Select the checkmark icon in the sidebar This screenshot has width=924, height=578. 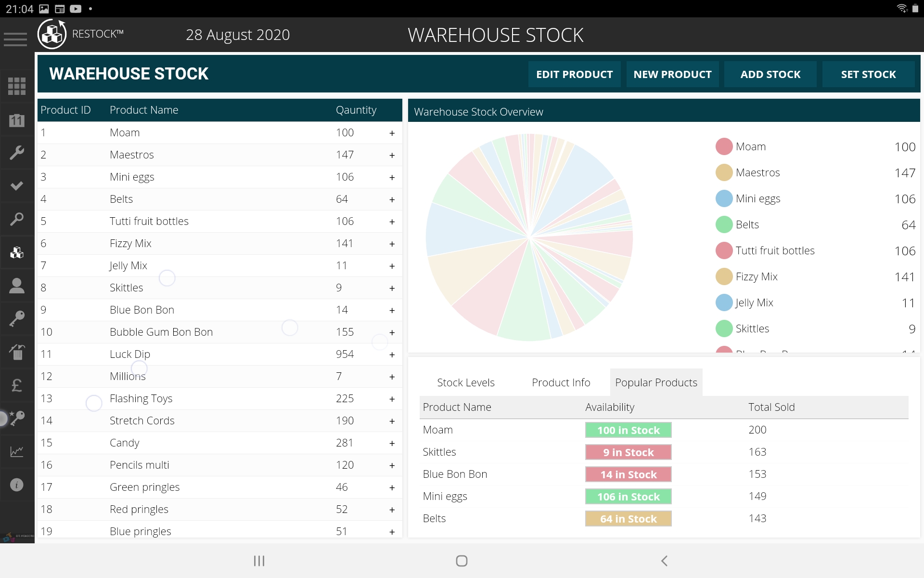click(x=17, y=186)
